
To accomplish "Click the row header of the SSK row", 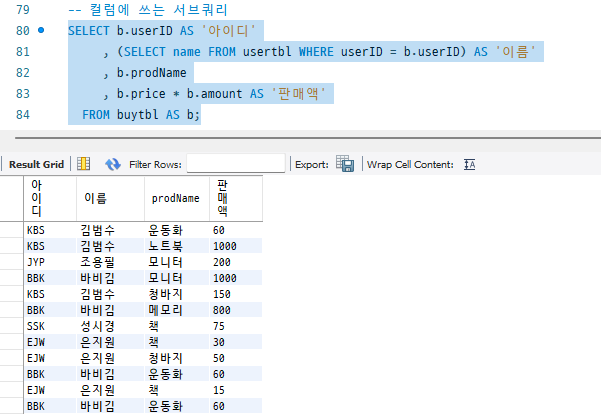I will coord(11,326).
